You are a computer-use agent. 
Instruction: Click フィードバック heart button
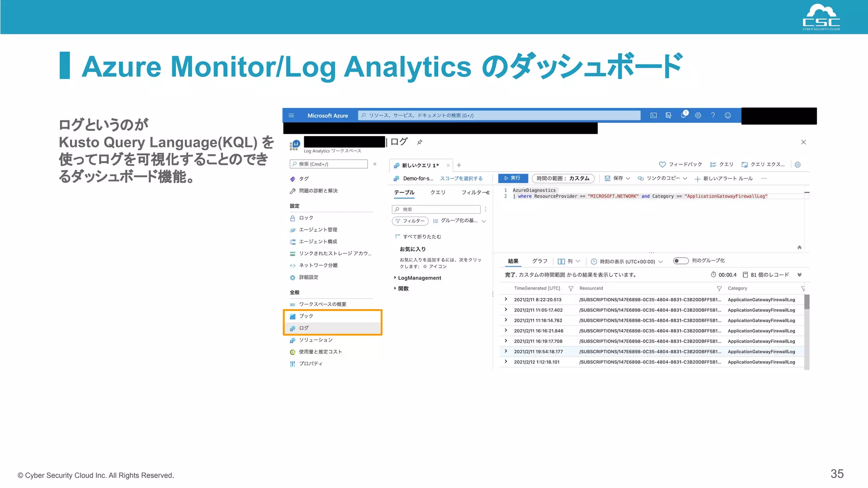680,164
